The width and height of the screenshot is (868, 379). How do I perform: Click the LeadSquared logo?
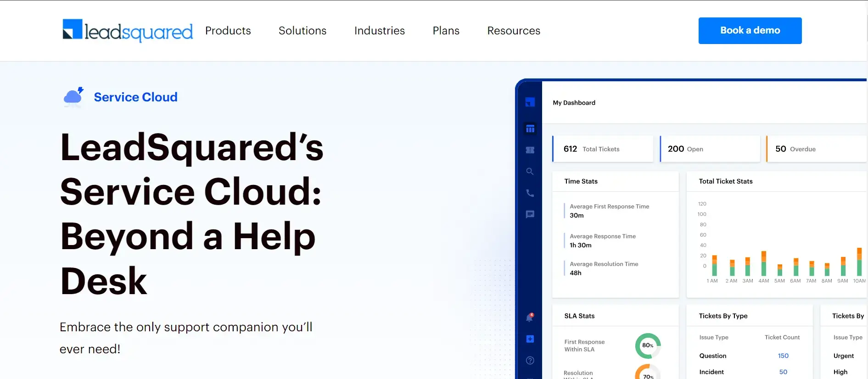(x=128, y=30)
